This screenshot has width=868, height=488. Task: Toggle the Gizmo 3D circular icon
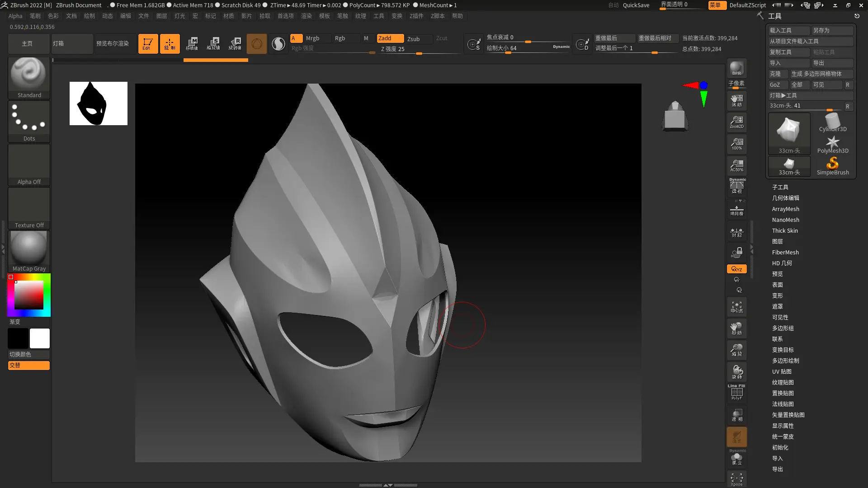pos(257,44)
